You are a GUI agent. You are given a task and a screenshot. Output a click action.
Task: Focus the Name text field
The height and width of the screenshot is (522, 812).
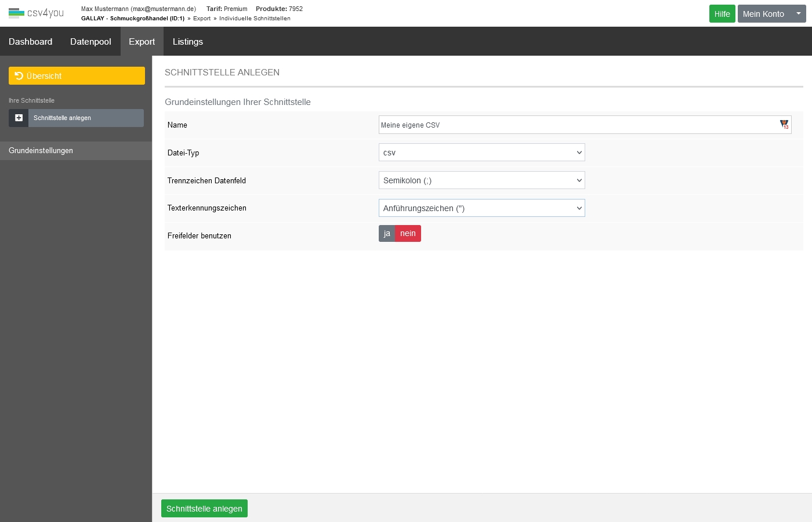coord(577,125)
